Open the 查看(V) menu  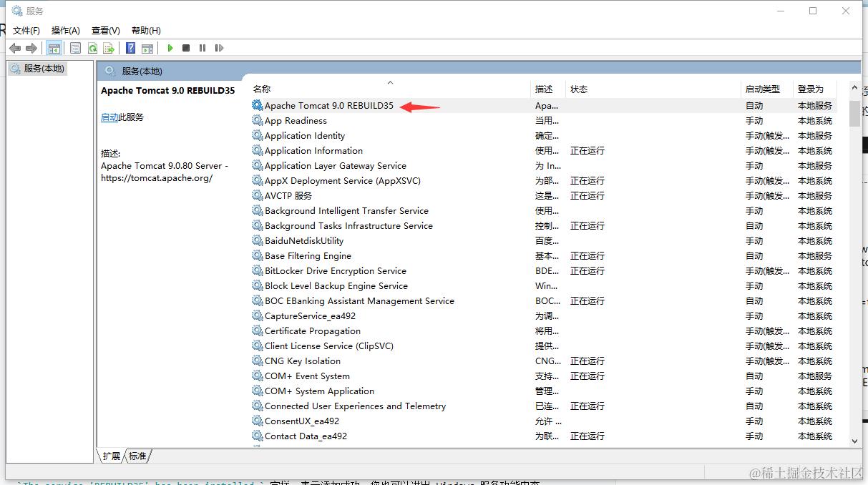106,30
